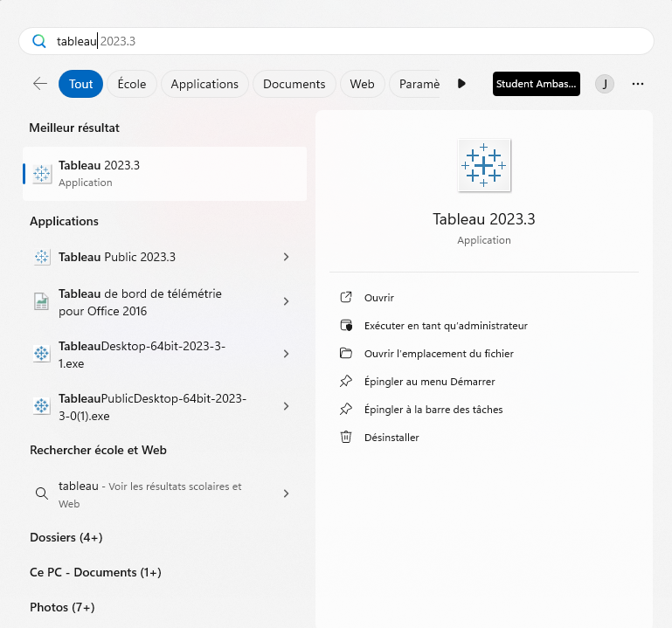Screen dimensions: 672x628
Task: Open the 'J' user account avatar
Action: 605,84
